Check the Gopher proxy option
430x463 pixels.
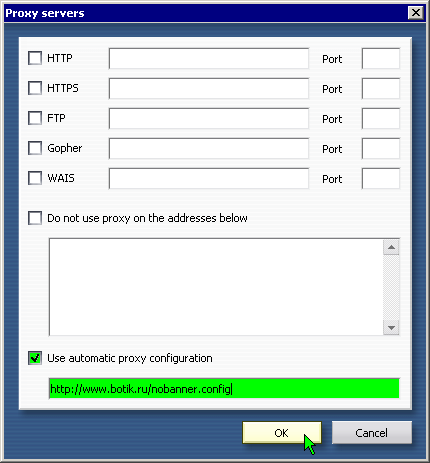click(35, 148)
